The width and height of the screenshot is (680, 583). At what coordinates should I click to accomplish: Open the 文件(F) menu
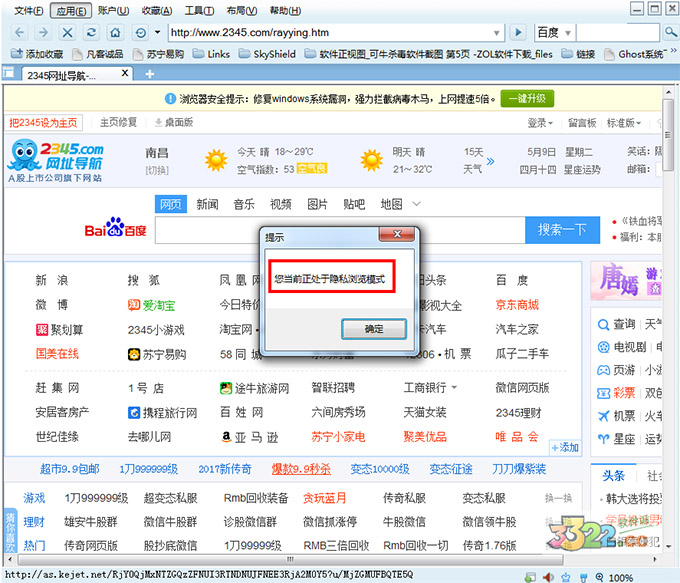(x=29, y=10)
